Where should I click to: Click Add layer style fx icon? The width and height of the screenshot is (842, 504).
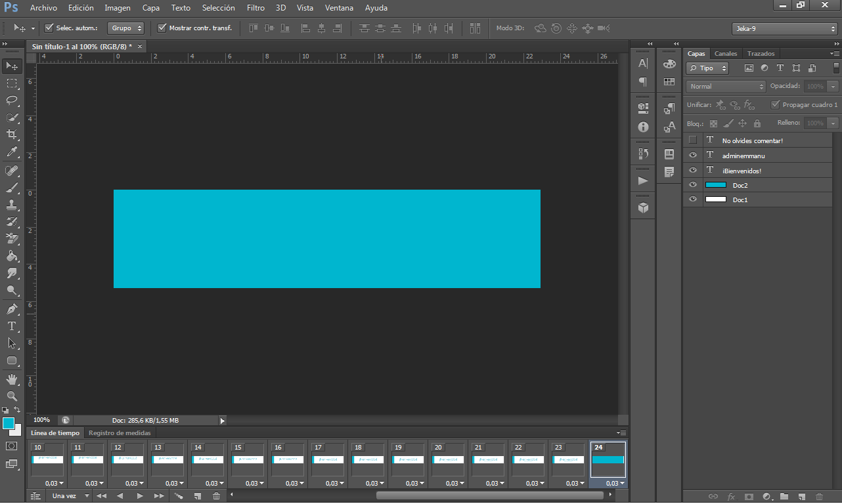(730, 497)
